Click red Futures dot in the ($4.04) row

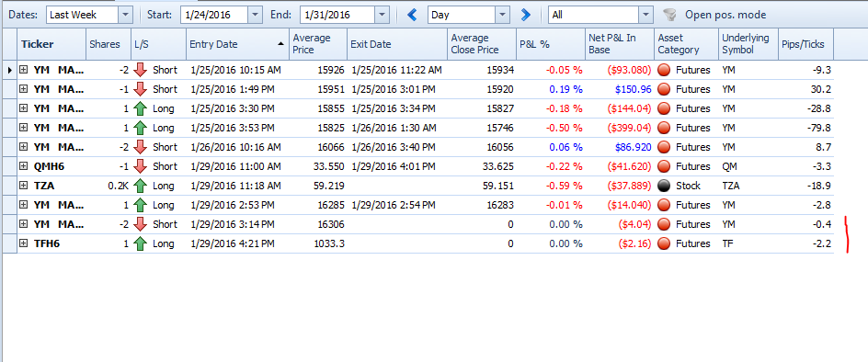click(x=663, y=224)
